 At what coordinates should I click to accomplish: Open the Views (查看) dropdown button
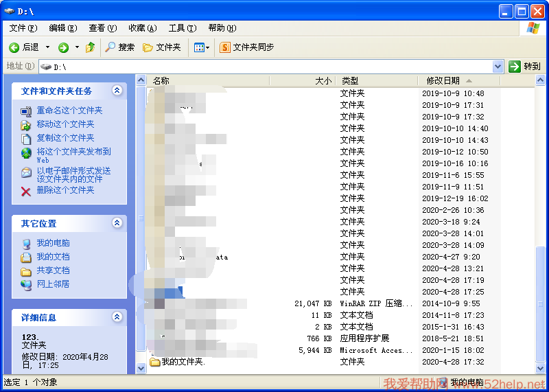click(201, 47)
